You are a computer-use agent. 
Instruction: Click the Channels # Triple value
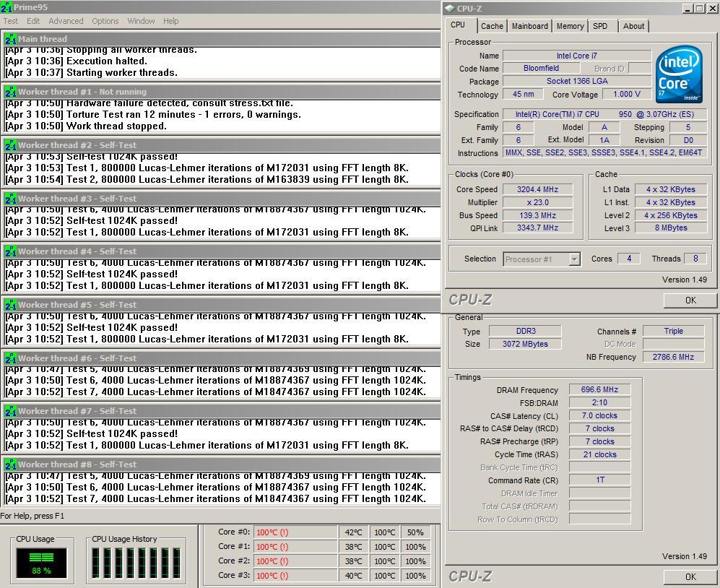pos(673,332)
